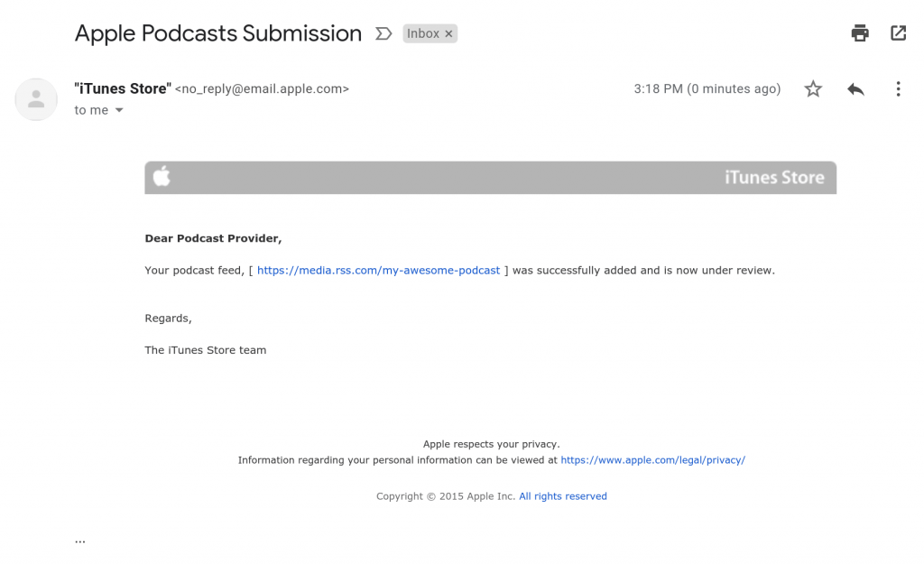
Task: Star this message
Action: 813,88
